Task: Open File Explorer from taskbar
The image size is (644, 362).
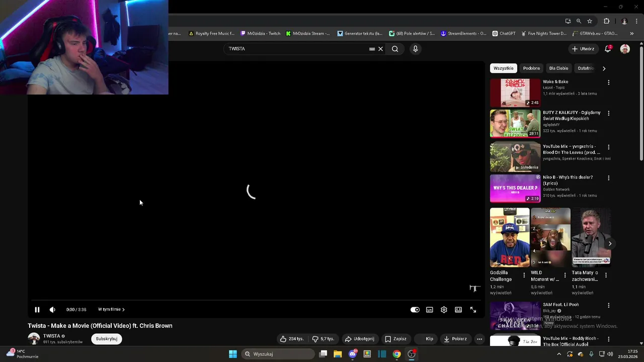Action: point(338,354)
